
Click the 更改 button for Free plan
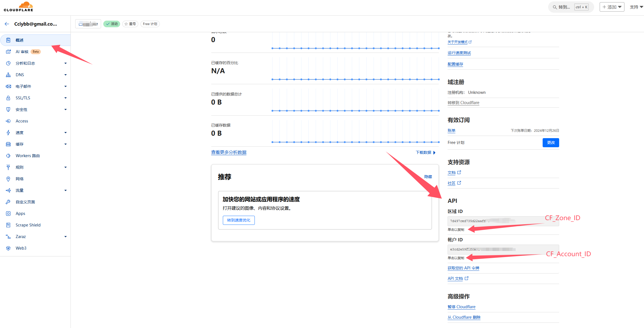pos(551,143)
